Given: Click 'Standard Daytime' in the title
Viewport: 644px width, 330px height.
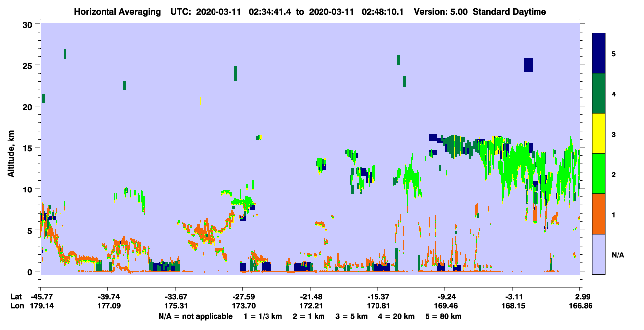Looking at the screenshot, I should coord(509,12).
